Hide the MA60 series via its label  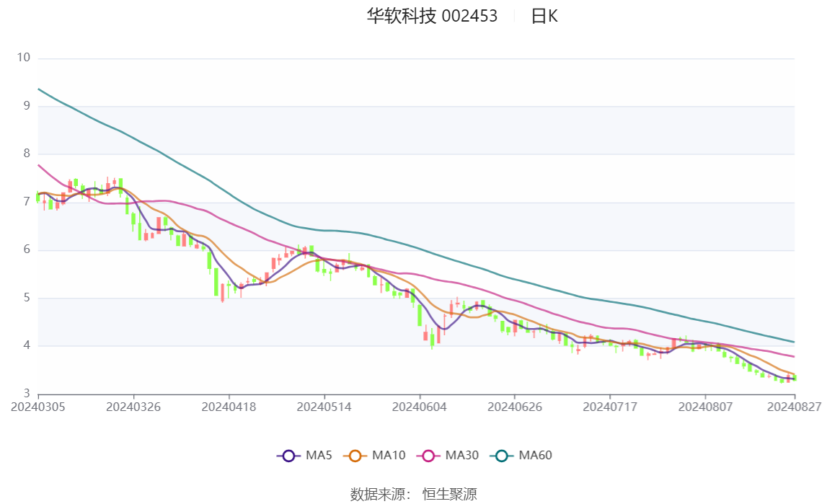pyautogui.click(x=535, y=456)
